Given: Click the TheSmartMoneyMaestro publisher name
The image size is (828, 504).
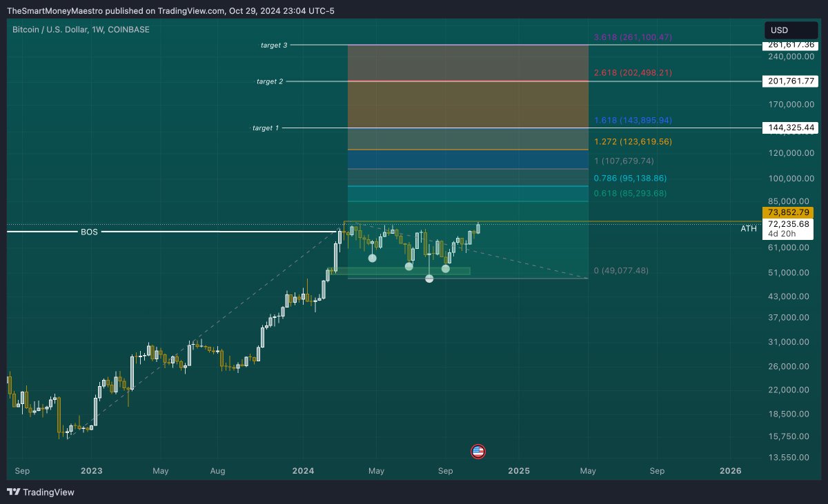Looking at the screenshot, I should tap(55, 11).
